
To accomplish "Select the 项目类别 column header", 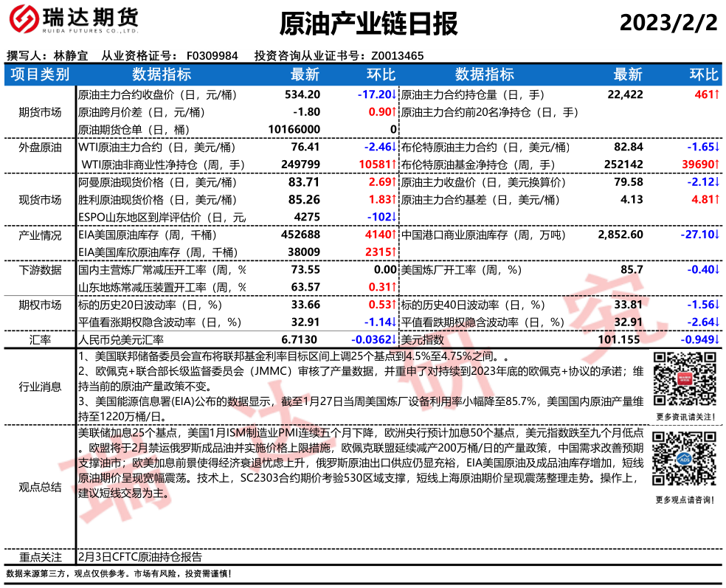I will click(x=40, y=75).
